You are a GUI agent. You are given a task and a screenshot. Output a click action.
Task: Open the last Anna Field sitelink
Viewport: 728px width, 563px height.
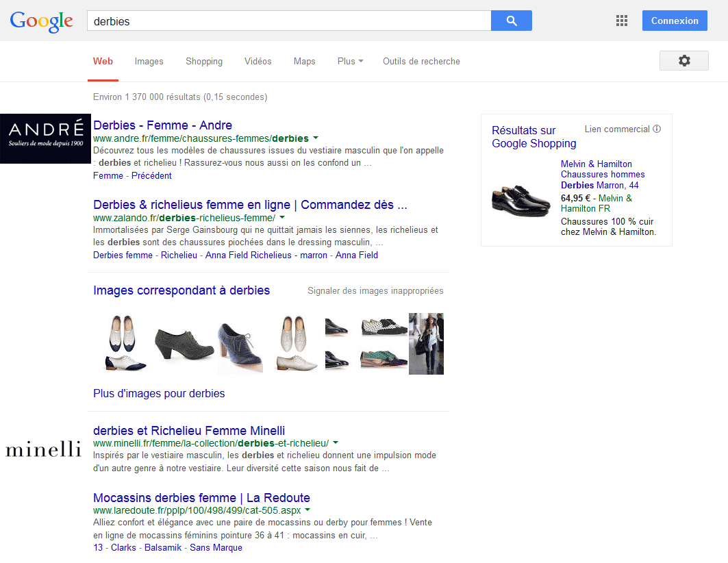tap(357, 255)
